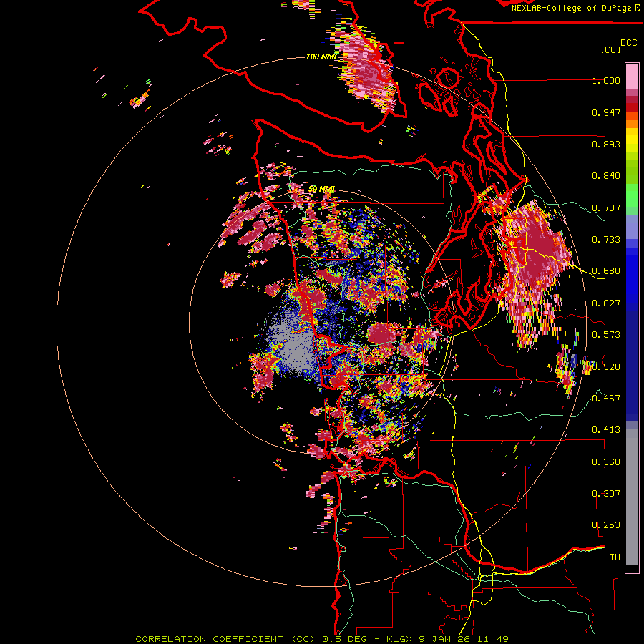Select the 0.467 legend value
644x644 pixels.
pos(606,398)
